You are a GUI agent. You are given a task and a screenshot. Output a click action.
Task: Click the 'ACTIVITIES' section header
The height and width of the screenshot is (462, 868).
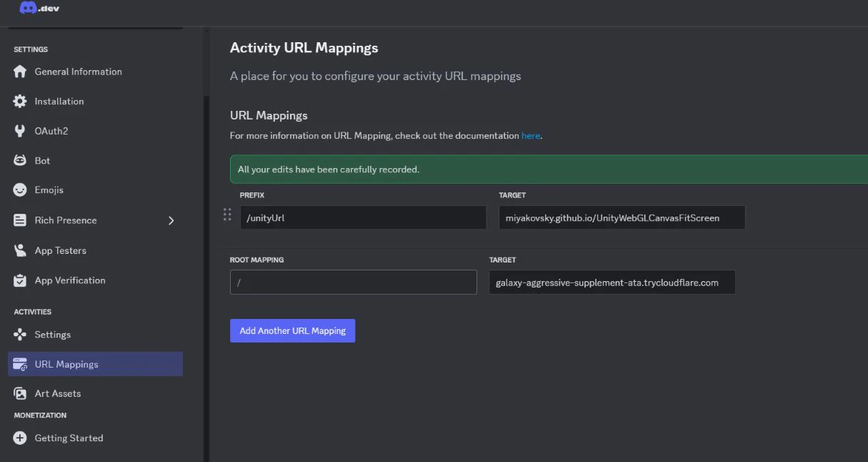pos(33,312)
